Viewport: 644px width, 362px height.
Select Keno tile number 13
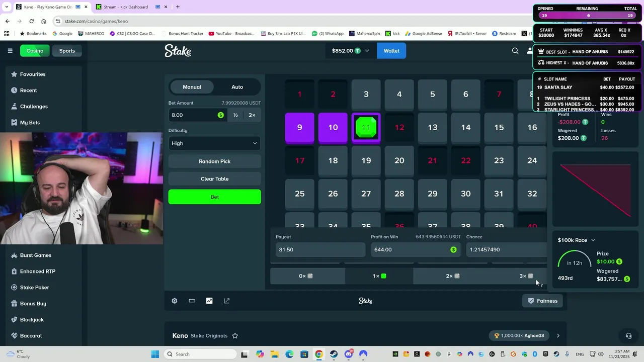(x=433, y=127)
